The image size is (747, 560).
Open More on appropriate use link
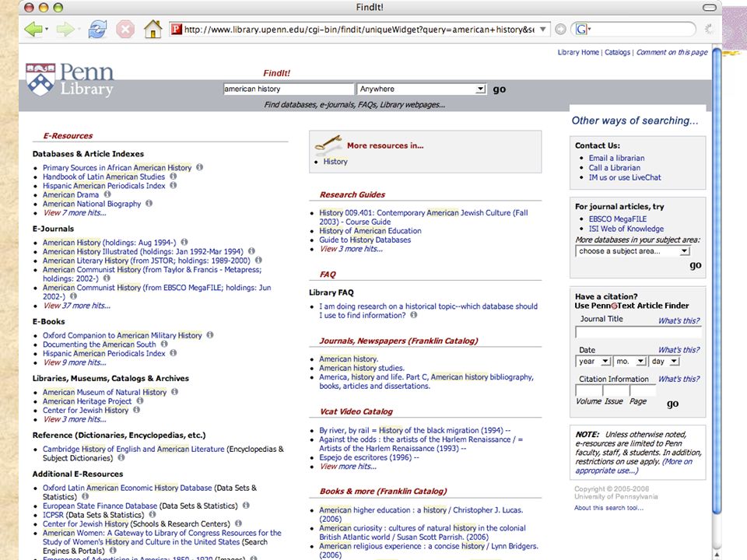[633, 466]
